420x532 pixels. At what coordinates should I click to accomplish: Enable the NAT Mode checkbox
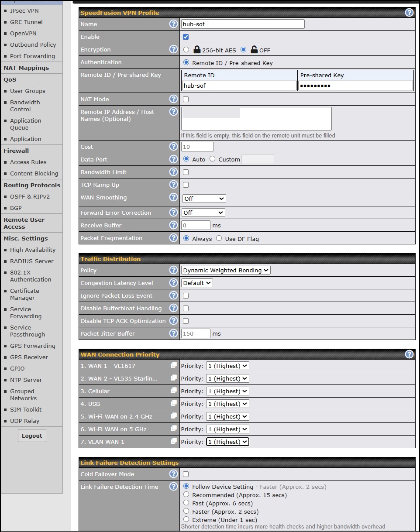click(186, 100)
